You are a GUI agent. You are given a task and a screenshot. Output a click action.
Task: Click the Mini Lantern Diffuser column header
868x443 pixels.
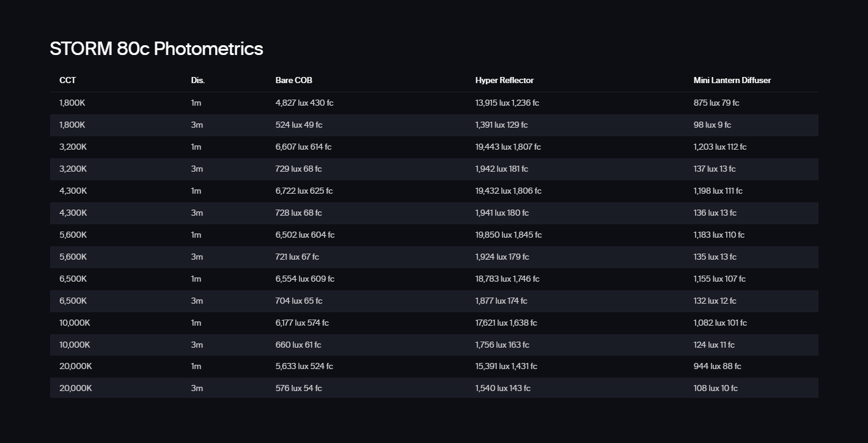[732, 81]
